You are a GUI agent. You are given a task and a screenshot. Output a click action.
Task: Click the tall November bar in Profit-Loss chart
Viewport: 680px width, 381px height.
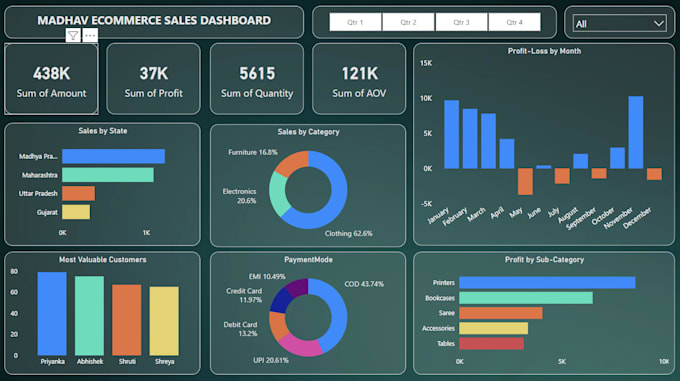(x=636, y=132)
